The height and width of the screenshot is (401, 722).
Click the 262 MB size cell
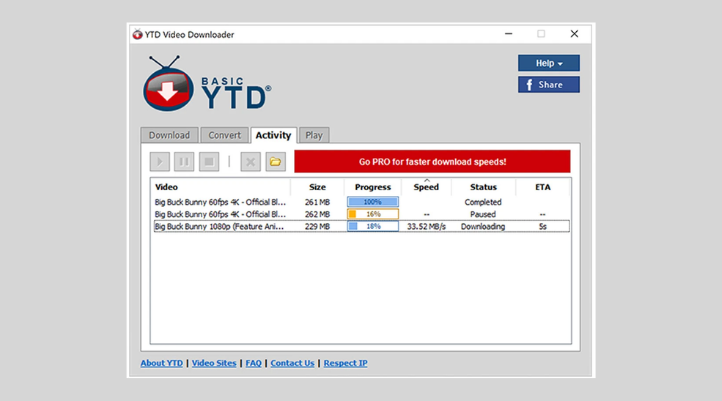(x=317, y=214)
